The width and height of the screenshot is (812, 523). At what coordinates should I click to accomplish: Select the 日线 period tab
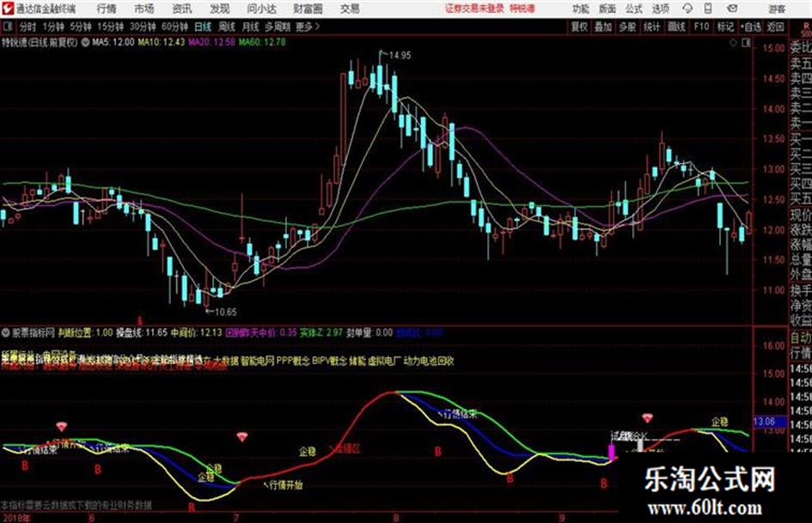203,27
